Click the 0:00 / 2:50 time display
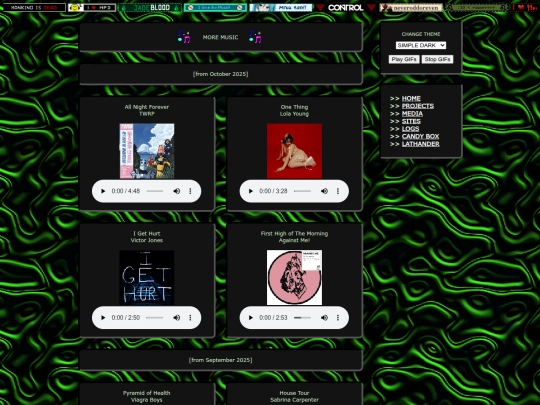The width and height of the screenshot is (540, 405). click(x=126, y=318)
